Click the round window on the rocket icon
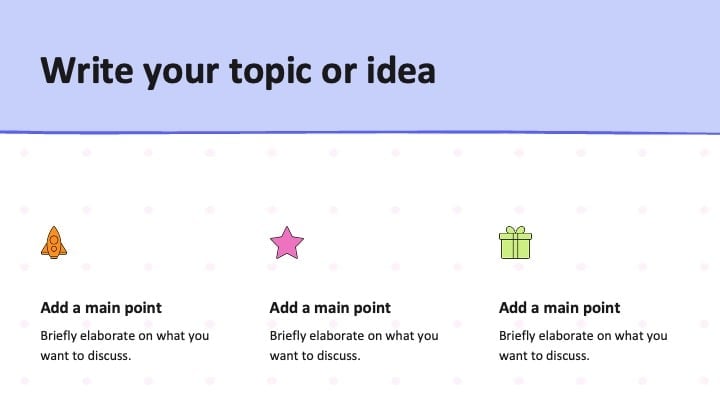The image size is (720, 405). (54, 240)
